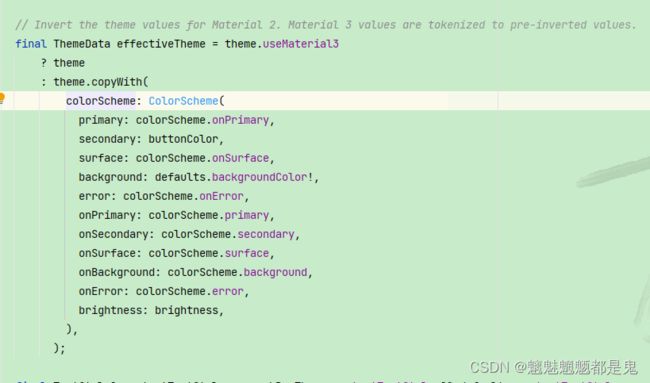The height and width of the screenshot is (383, 650).
Task: Place cursor in theme.copyWith( call
Action: click(101, 82)
